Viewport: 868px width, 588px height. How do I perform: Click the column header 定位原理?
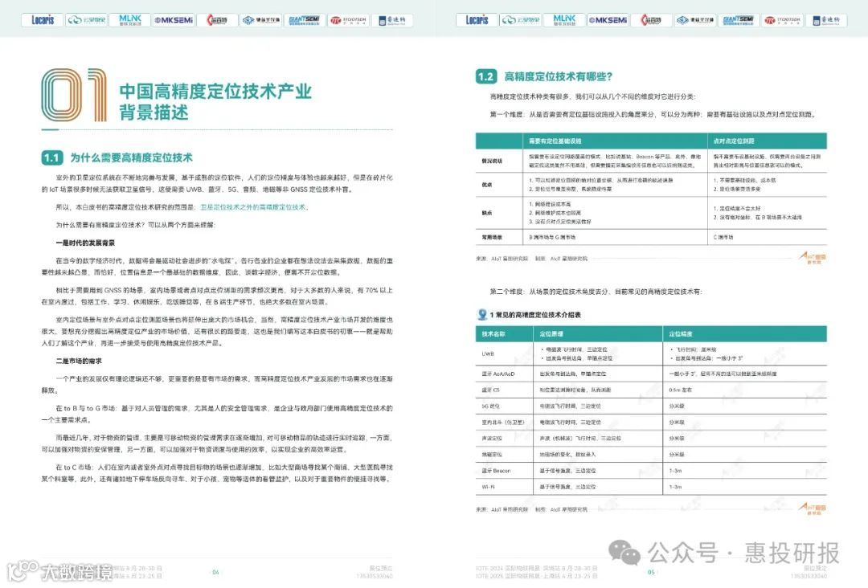coord(551,334)
